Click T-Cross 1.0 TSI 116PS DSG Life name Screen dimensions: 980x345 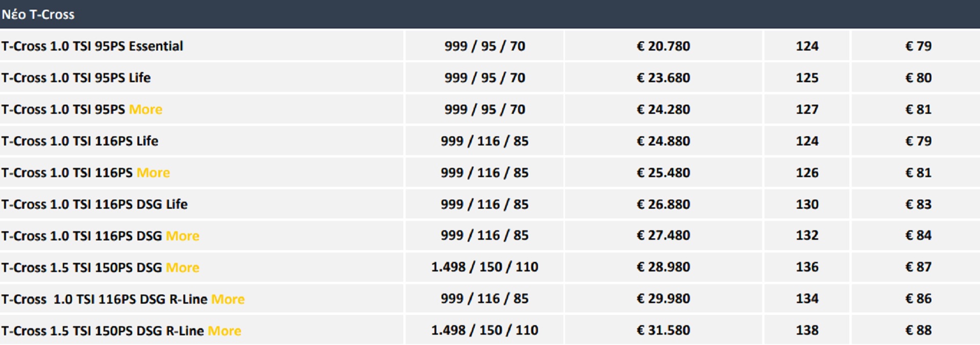pyautogui.click(x=94, y=204)
